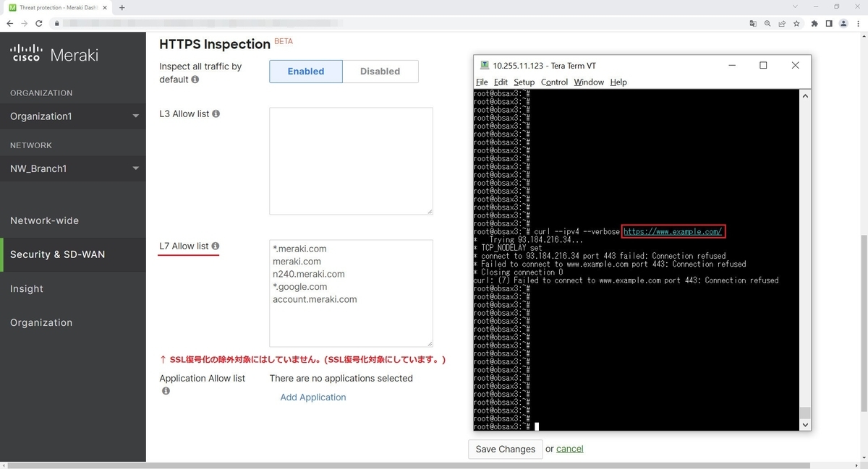Open the Meraki dashboard translate page icon

click(x=752, y=23)
